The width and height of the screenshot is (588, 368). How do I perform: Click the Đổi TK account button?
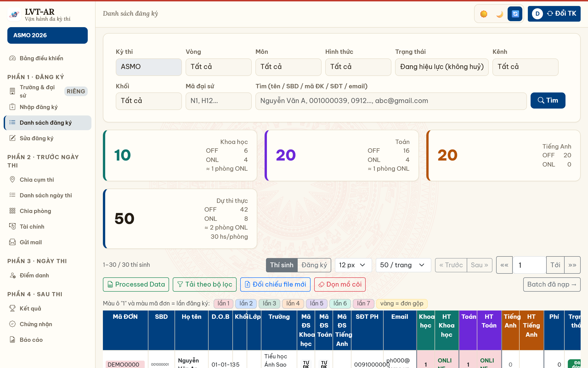[x=554, y=14]
